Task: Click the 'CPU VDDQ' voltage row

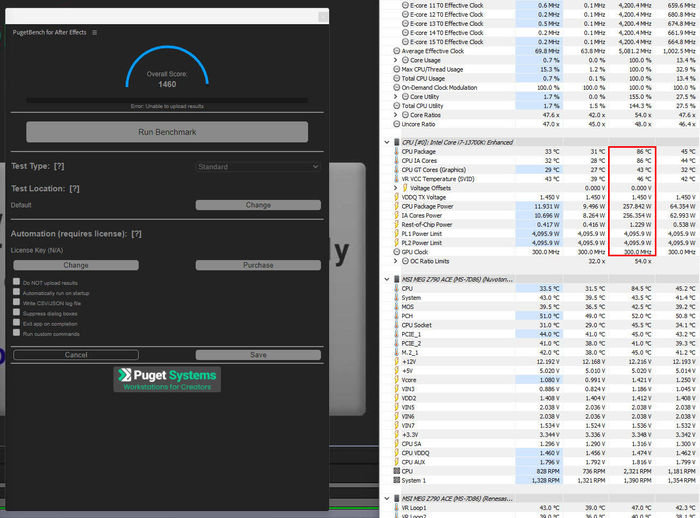Action: click(541, 453)
